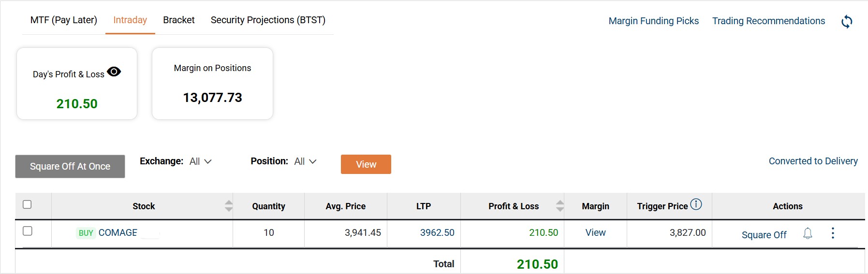Open Margin Funding Picks link
This screenshot has width=868, height=274.
tap(653, 21)
